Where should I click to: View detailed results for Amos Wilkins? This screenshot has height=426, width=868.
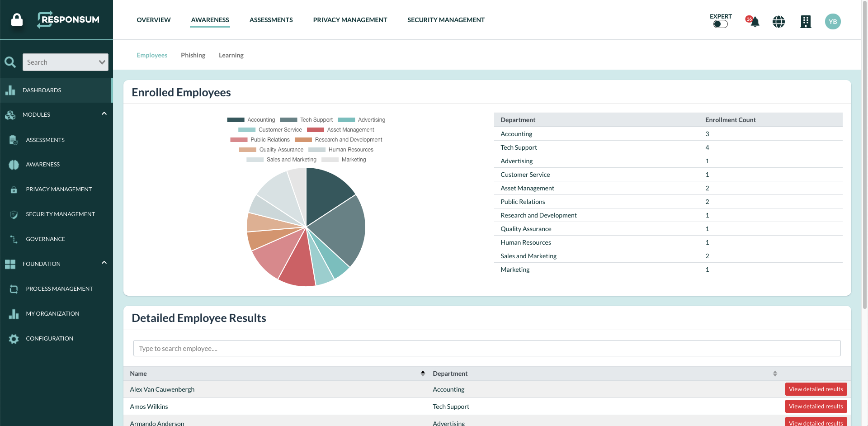(x=816, y=406)
